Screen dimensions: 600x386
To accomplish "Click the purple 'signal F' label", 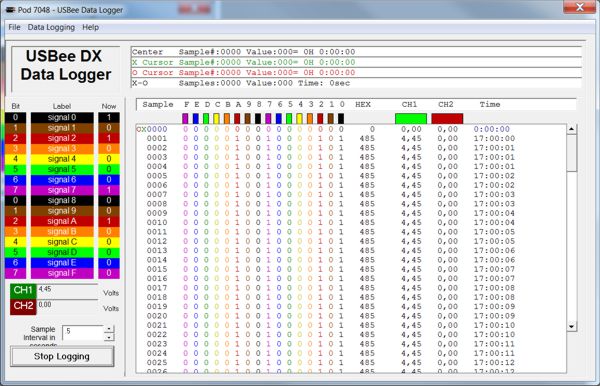I will click(62, 273).
